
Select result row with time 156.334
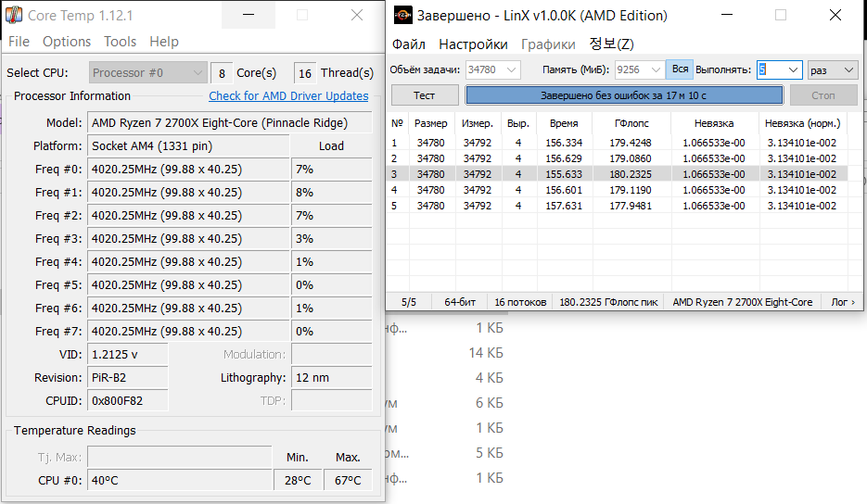pos(617,143)
